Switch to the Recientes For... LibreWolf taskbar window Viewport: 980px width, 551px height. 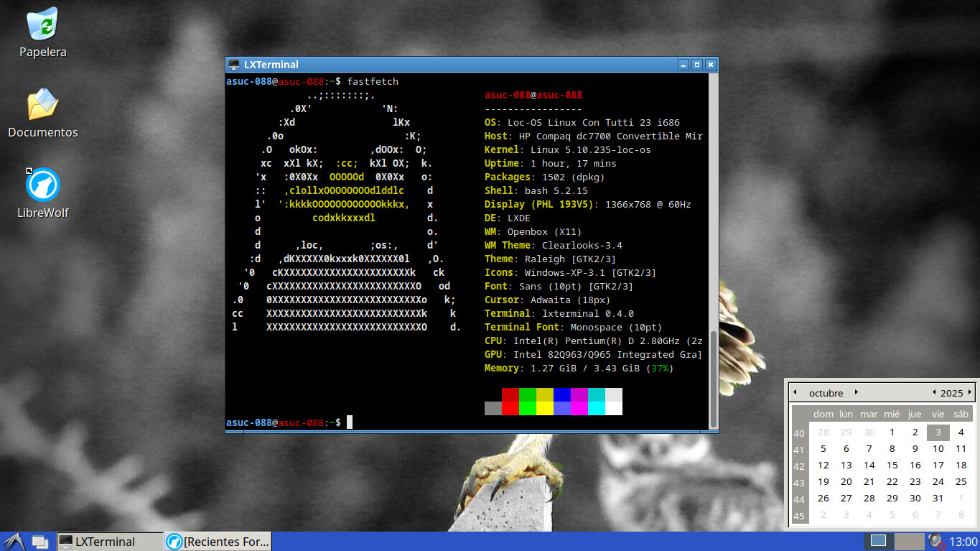(x=218, y=542)
